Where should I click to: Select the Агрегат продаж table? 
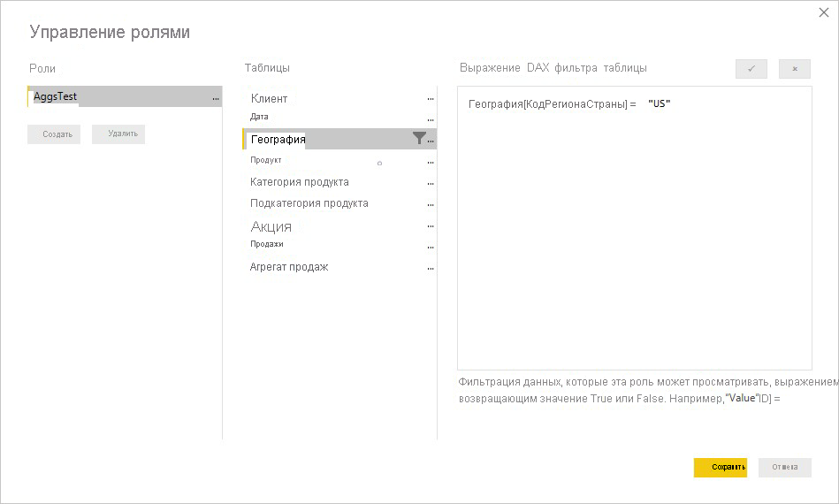coord(339,267)
